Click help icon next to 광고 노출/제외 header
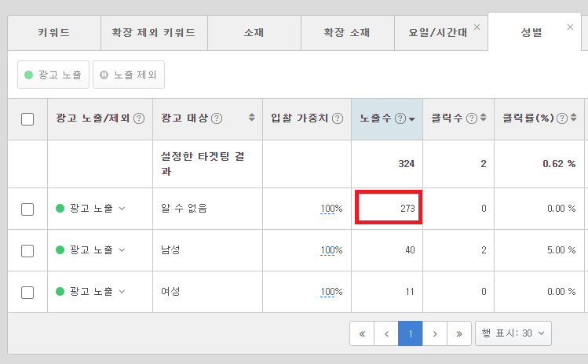 (139, 118)
